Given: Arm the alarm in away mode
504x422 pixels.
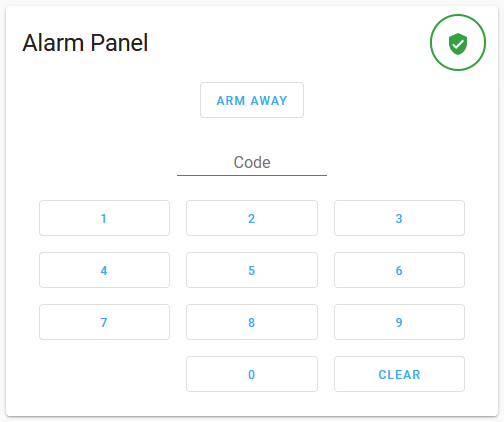Looking at the screenshot, I should click(252, 100).
